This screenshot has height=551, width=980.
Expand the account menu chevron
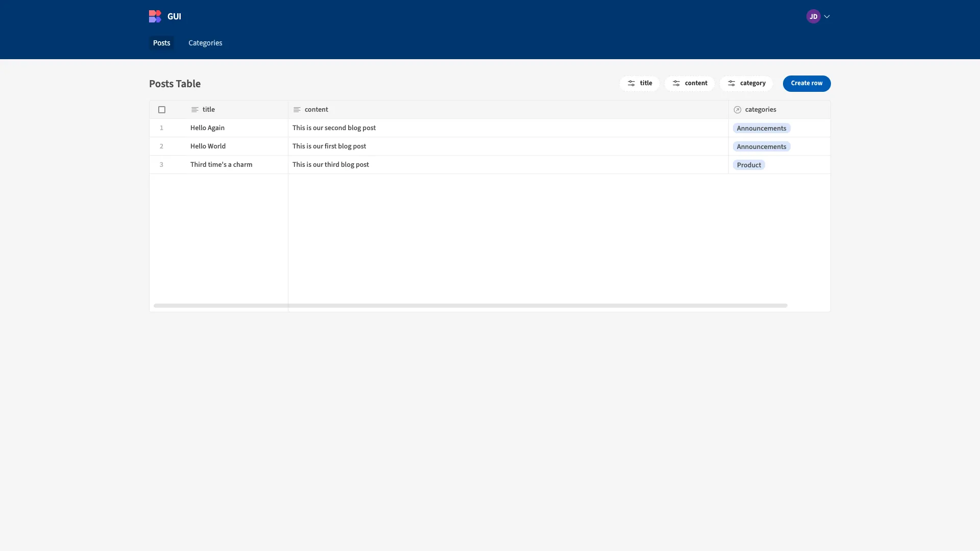pos(827,17)
